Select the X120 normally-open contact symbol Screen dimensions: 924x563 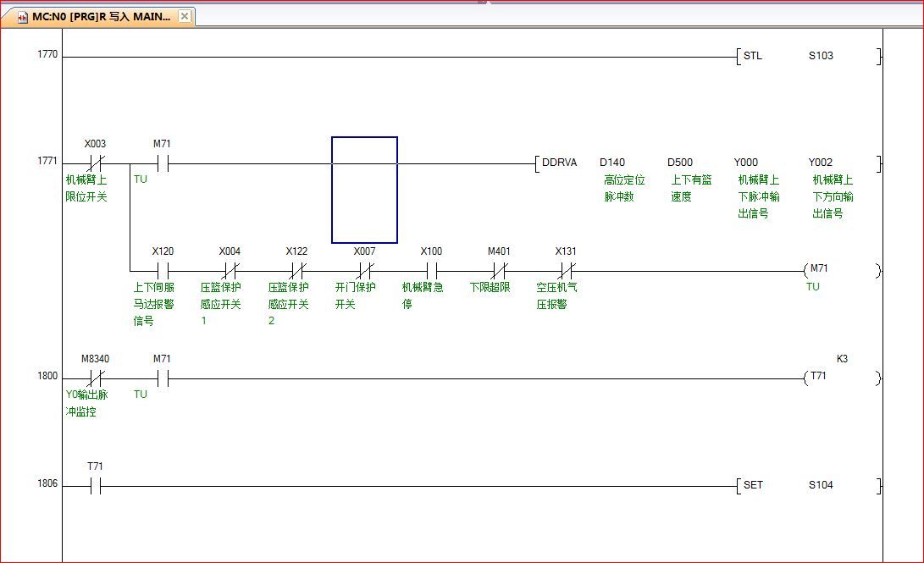pyautogui.click(x=163, y=271)
